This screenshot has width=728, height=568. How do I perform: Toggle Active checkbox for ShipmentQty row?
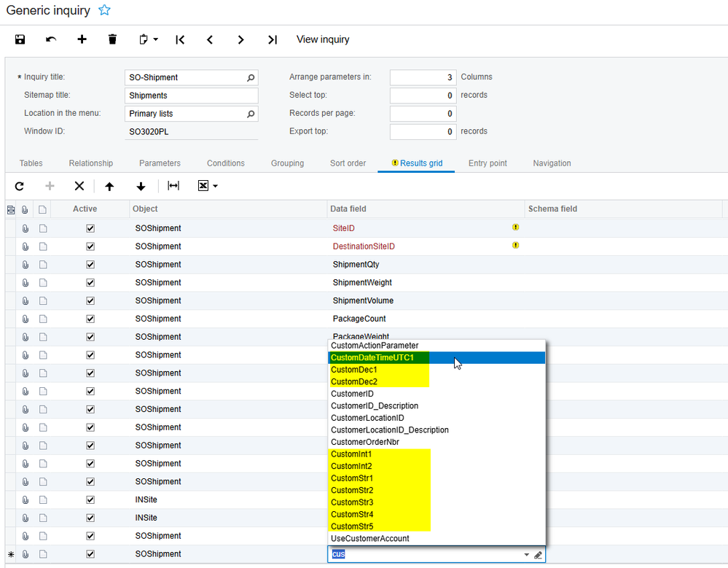[90, 265]
